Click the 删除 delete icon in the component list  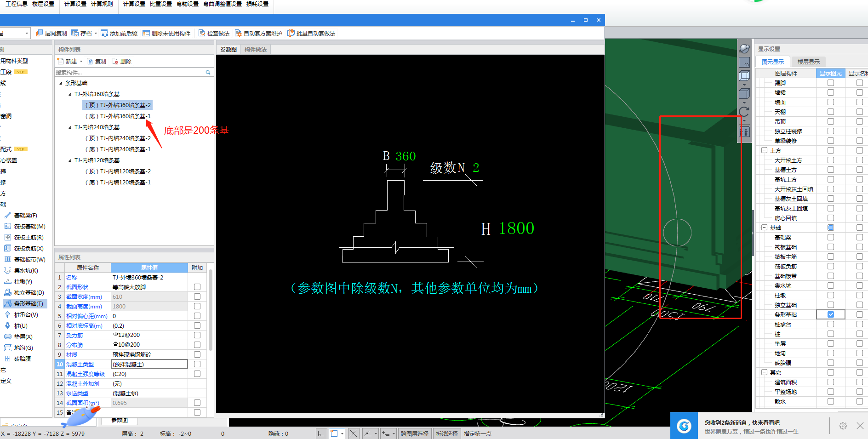tap(115, 61)
